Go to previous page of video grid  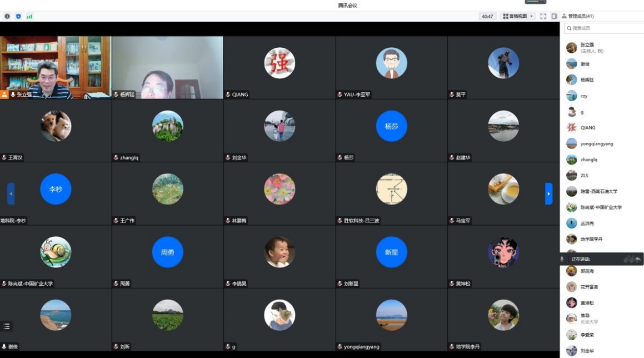point(11,193)
